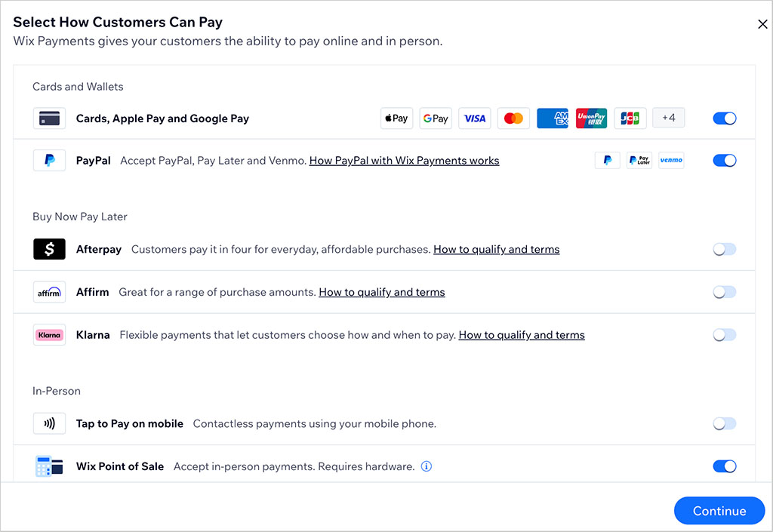Viewport: 773px width, 532px height.
Task: Click the Select How Customers Can Pay title
Action: pyautogui.click(x=118, y=22)
